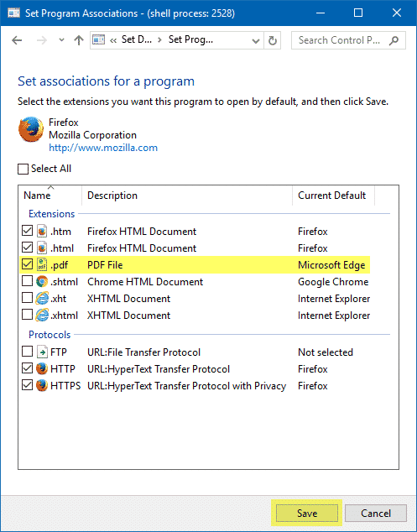Uncheck the .pdf extension checkbox
Image resolution: width=417 pixels, height=532 pixels.
tap(27, 264)
